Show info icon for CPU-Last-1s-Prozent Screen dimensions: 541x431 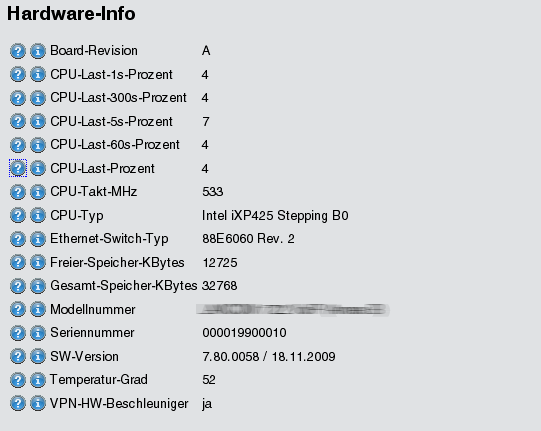38,75
